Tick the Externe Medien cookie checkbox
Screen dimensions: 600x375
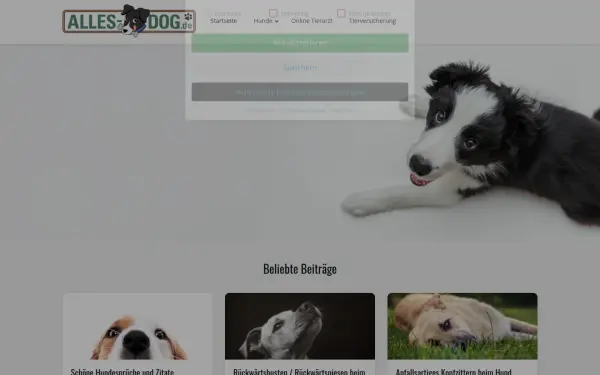(341, 13)
